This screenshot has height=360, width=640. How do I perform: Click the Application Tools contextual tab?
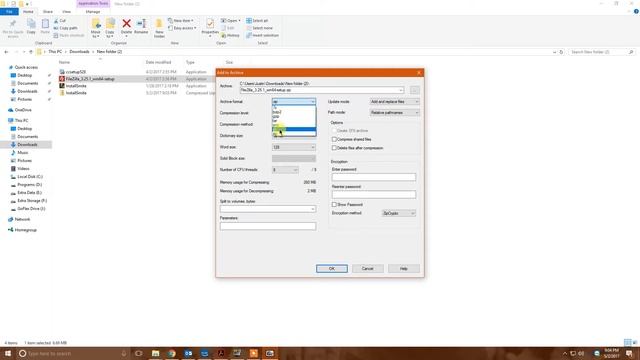coord(93,4)
